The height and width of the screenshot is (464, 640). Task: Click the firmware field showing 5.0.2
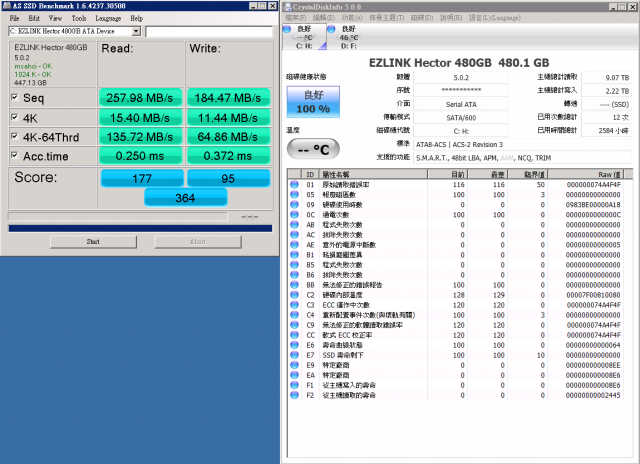coord(461,78)
